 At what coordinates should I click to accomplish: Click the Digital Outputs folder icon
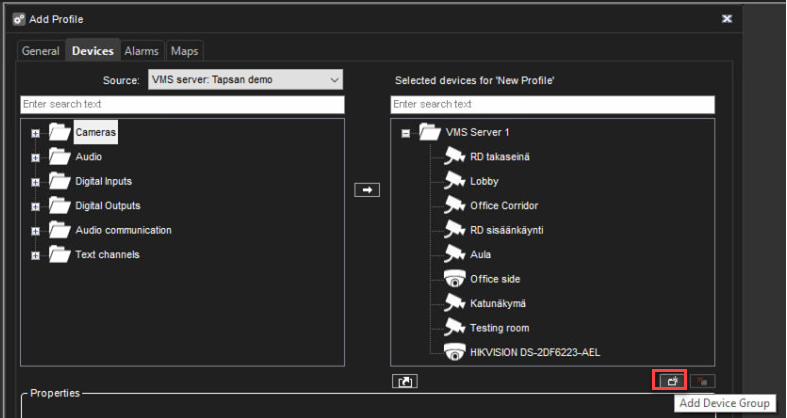pyautogui.click(x=60, y=205)
